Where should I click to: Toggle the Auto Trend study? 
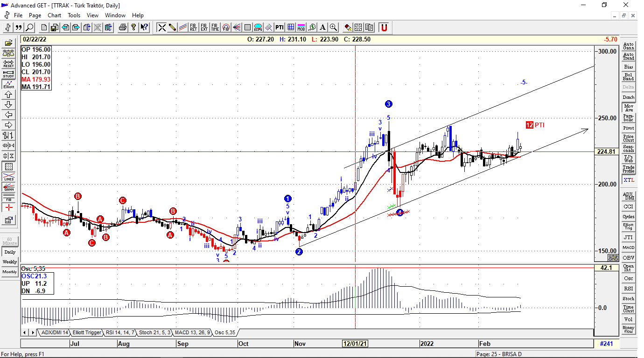coord(629,56)
